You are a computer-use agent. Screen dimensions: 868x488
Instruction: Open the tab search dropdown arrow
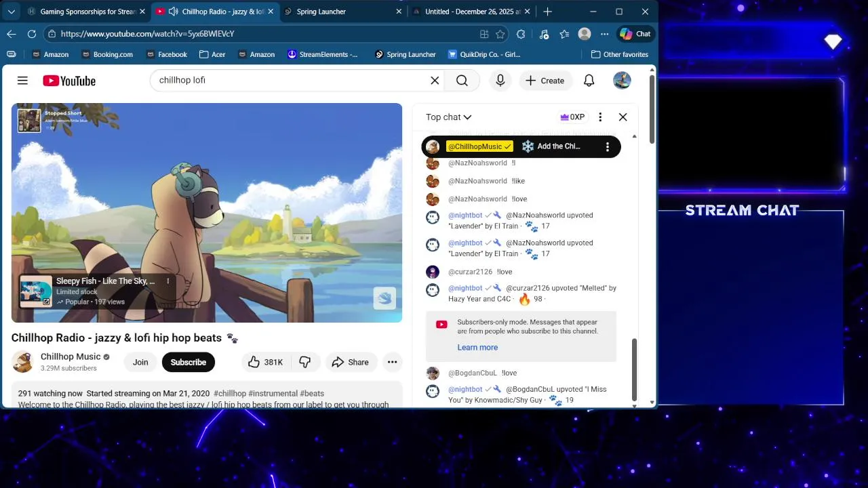coord(11,12)
